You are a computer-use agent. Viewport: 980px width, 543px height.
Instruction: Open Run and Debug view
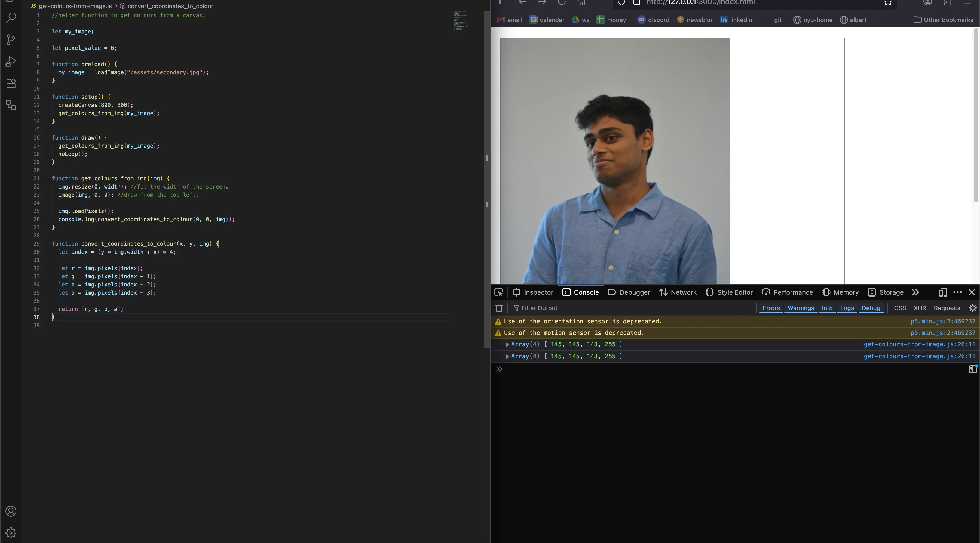point(11,61)
